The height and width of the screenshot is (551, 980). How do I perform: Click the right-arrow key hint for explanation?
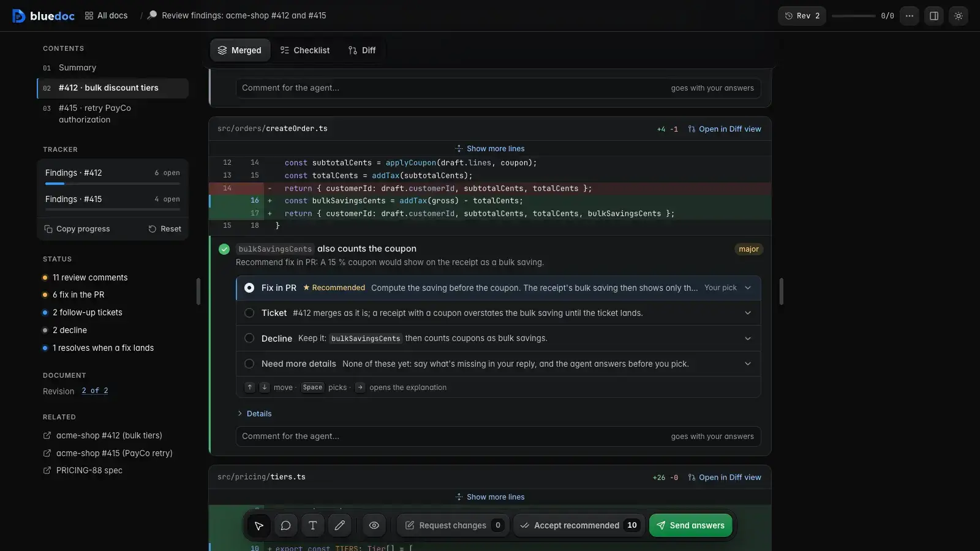coord(360,388)
